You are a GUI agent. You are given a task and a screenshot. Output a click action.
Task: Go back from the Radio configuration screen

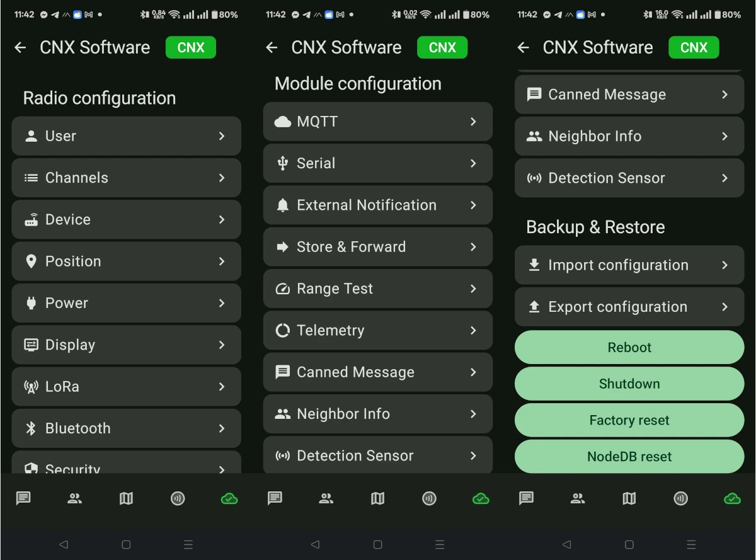20,47
